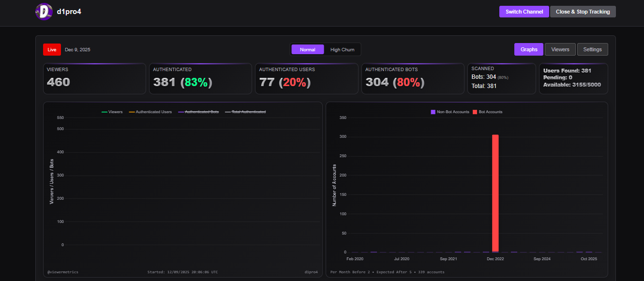Click the red Live status badge

point(52,50)
